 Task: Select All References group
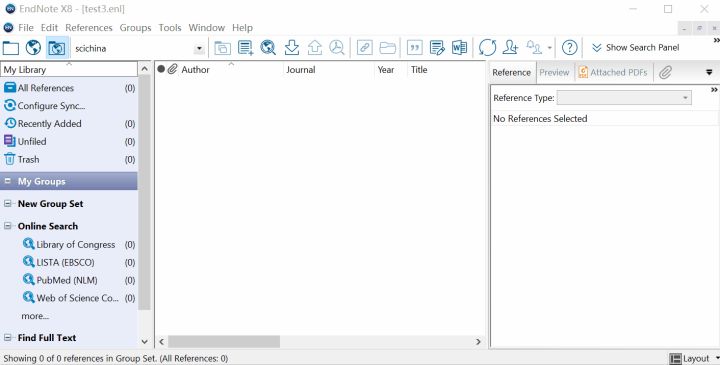click(69, 88)
